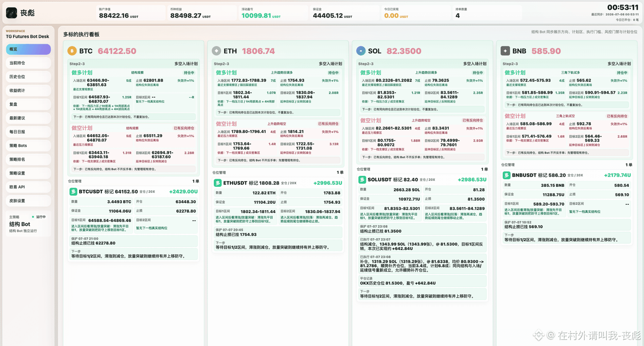The width and height of the screenshot is (644, 346).
Task: Open 当前持仓 in the sidebar
Action: pos(28,63)
